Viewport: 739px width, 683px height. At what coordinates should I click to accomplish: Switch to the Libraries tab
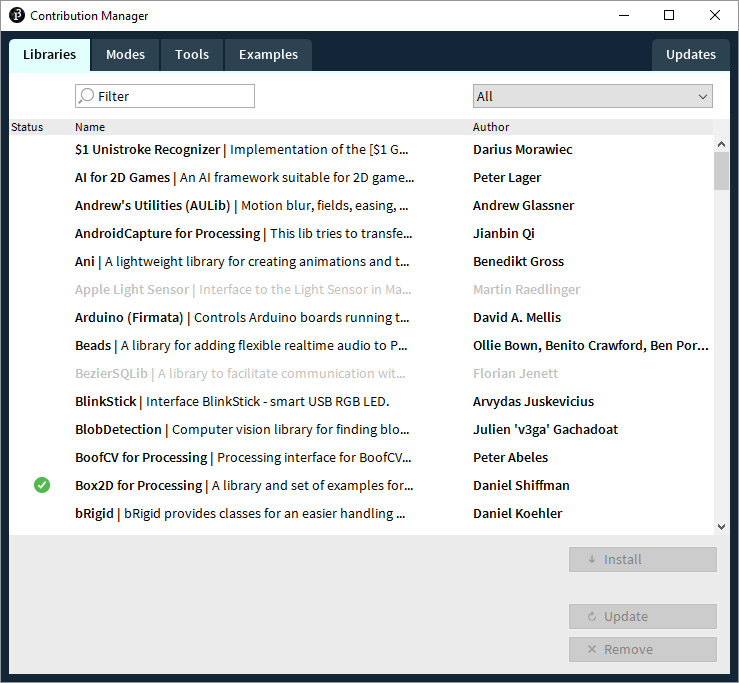pyautogui.click(x=49, y=55)
